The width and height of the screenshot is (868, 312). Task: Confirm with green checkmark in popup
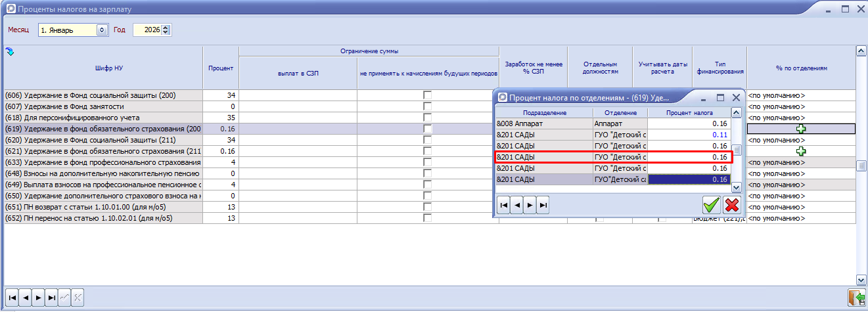click(x=711, y=205)
